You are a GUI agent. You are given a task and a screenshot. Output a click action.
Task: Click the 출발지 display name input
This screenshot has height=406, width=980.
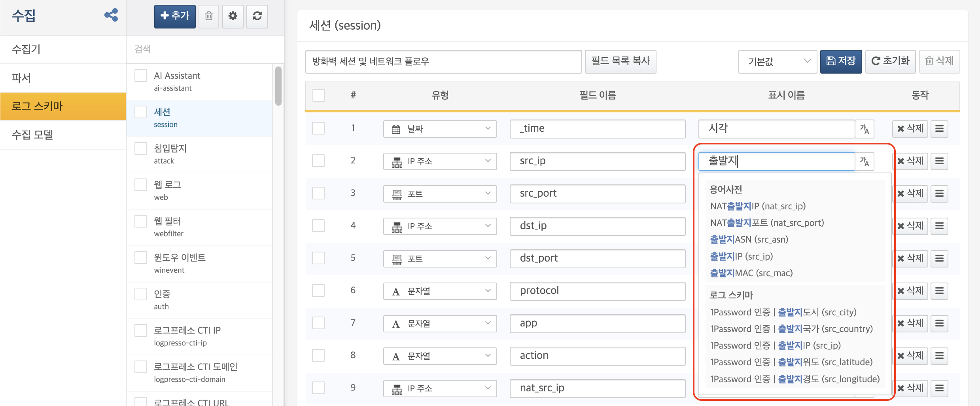pyautogui.click(x=777, y=161)
